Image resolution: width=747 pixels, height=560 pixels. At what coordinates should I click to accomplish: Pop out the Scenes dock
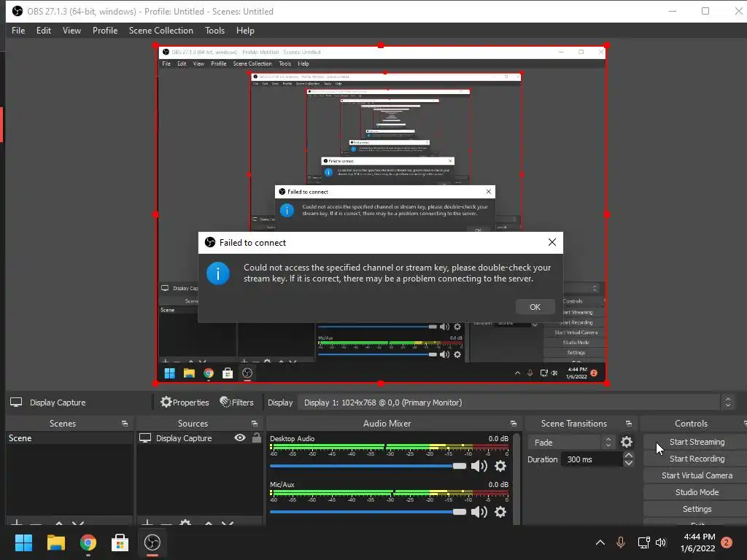click(125, 424)
